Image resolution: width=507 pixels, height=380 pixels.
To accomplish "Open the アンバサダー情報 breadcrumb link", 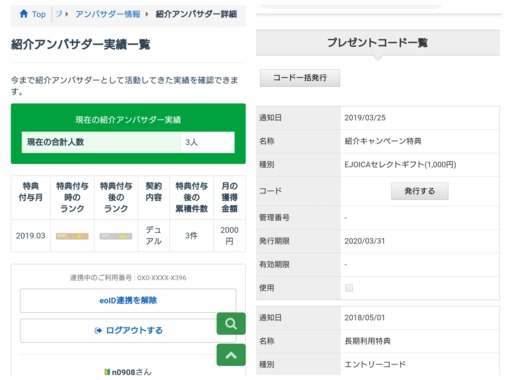I will tap(108, 14).
